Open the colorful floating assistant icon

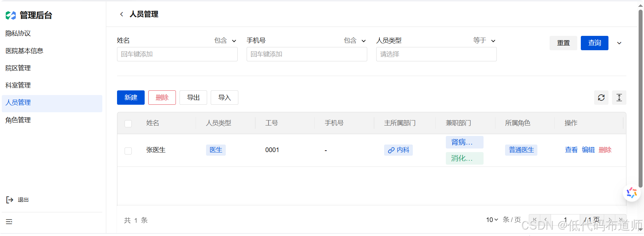click(x=632, y=193)
